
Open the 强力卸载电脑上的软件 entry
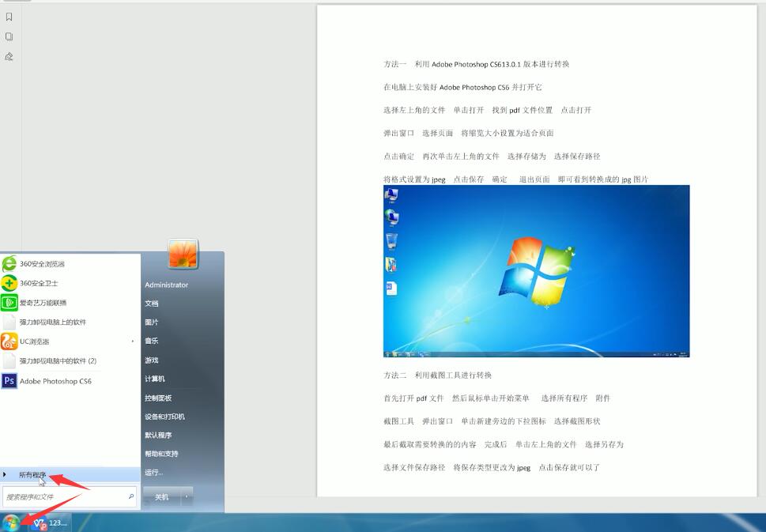pyautogui.click(x=70, y=323)
